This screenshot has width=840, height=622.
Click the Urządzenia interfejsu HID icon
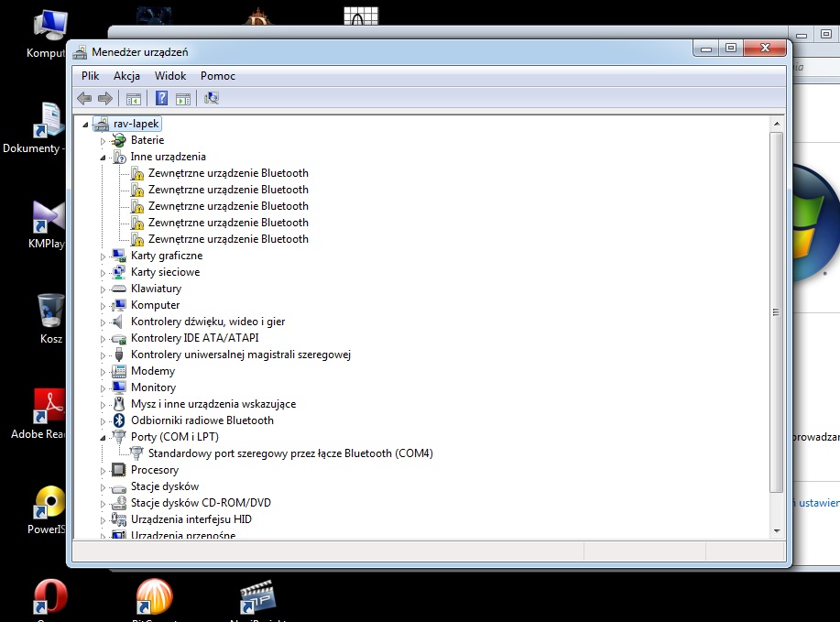(x=119, y=519)
